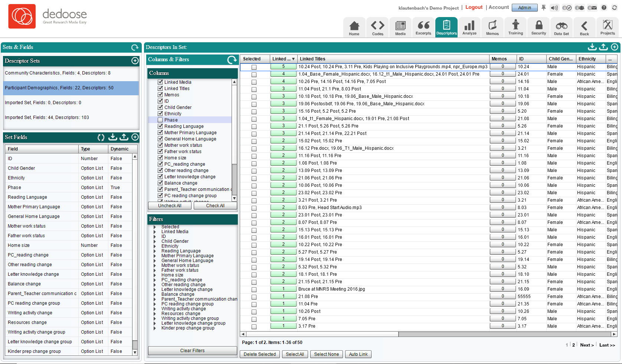Expand the Reading Language filter
The height and width of the screenshot is (364, 622).
click(155, 251)
